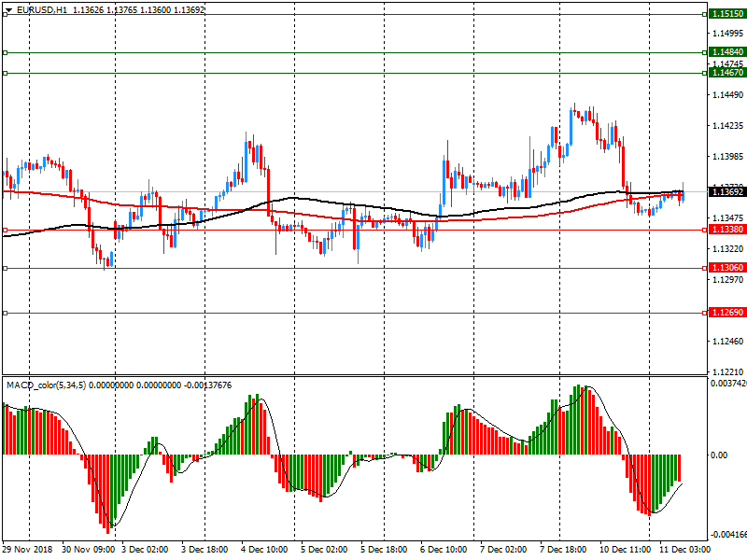
Task: Select the 1.13380 red price label
Action: pyautogui.click(x=726, y=230)
